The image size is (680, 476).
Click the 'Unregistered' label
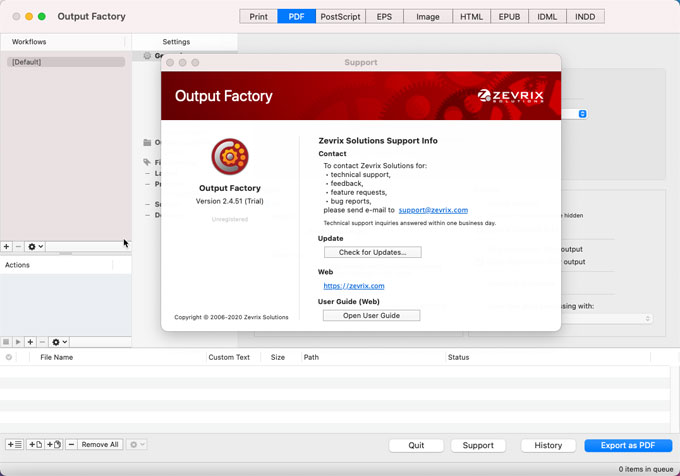[230, 219]
